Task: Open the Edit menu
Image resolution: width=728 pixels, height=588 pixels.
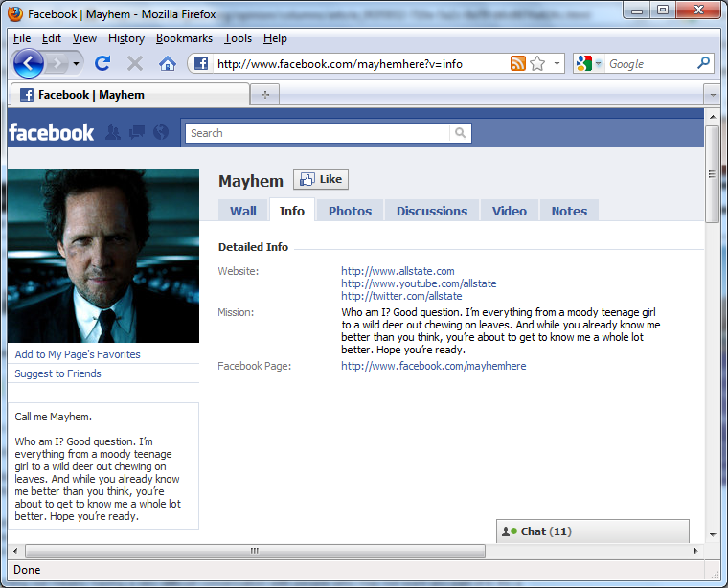Action: point(51,38)
